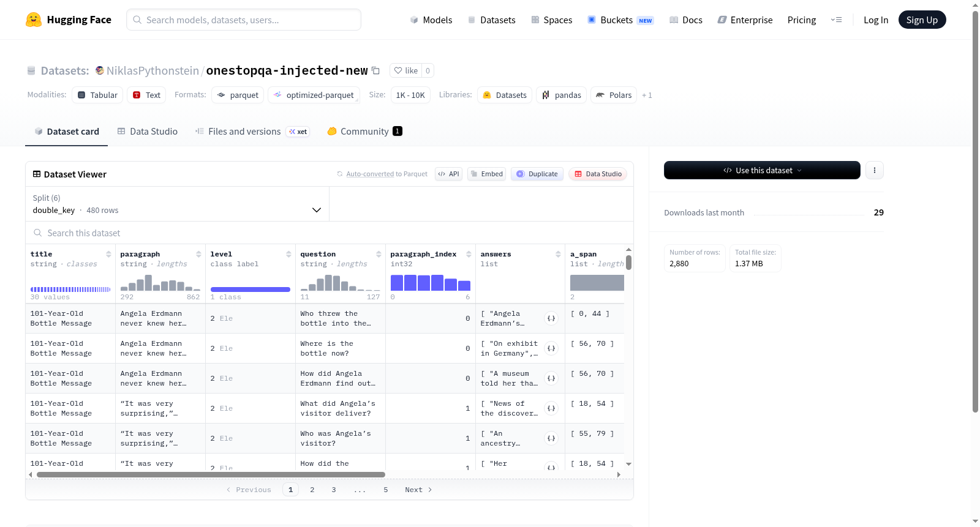Screen dimensions: 980x527
Task: Go to the Next page of rows
Action: 418,490
